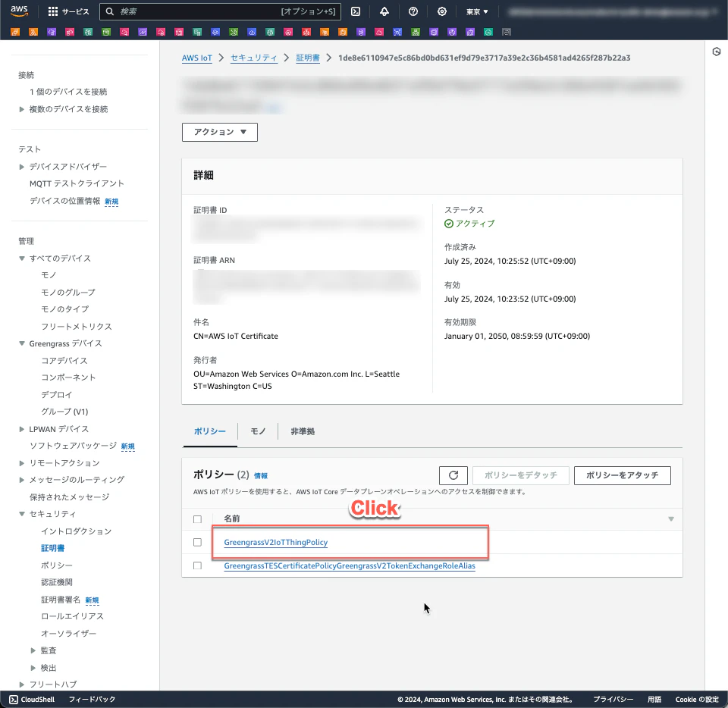Viewport: 728px width, 708px height.
Task: Open ロールエイリアス in sidebar
Action: [73, 616]
